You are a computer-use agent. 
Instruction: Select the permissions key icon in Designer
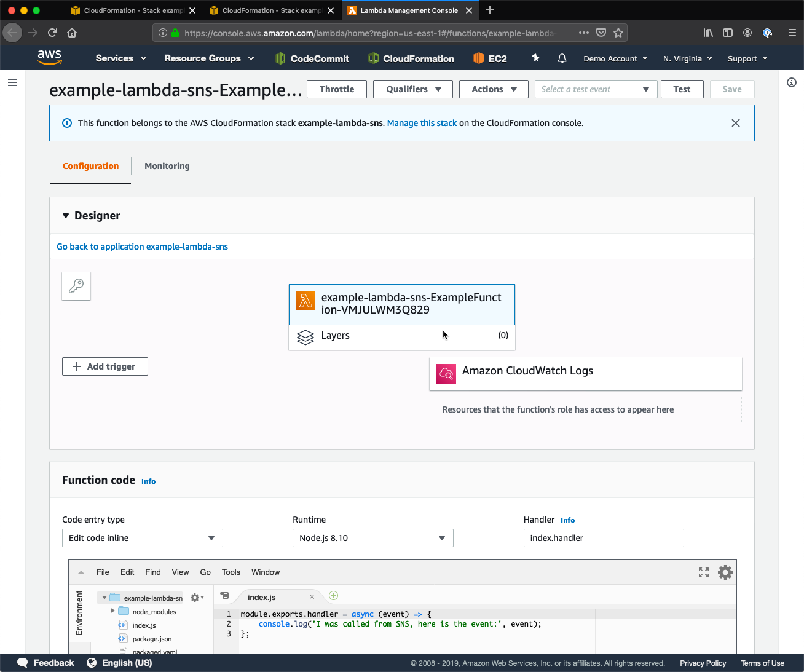coord(76,285)
